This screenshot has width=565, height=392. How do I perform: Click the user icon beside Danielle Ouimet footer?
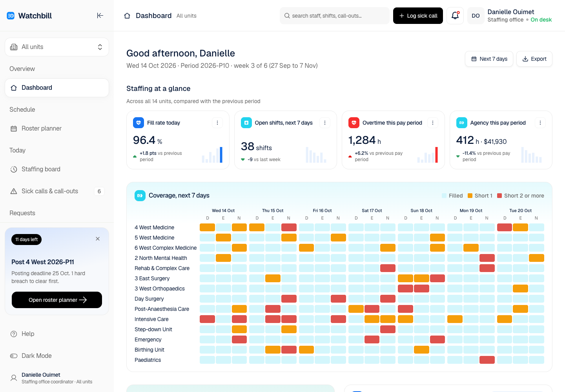pos(14,378)
